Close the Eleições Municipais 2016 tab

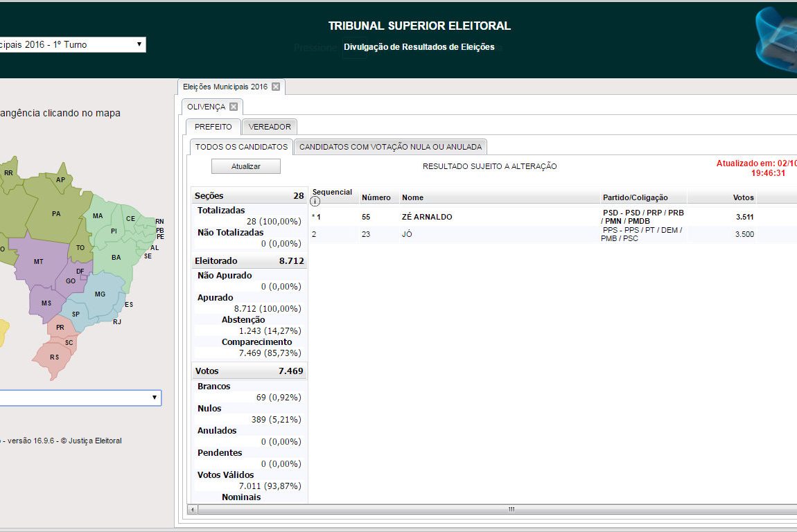pos(276,87)
